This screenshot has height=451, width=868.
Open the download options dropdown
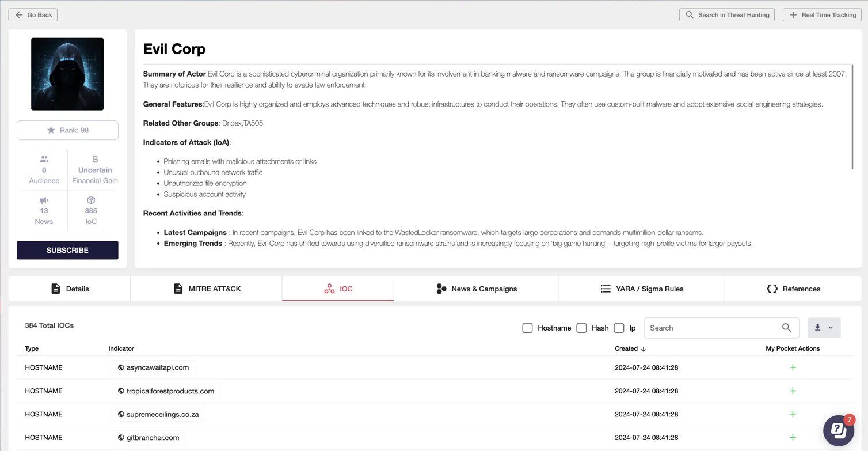[824, 328]
